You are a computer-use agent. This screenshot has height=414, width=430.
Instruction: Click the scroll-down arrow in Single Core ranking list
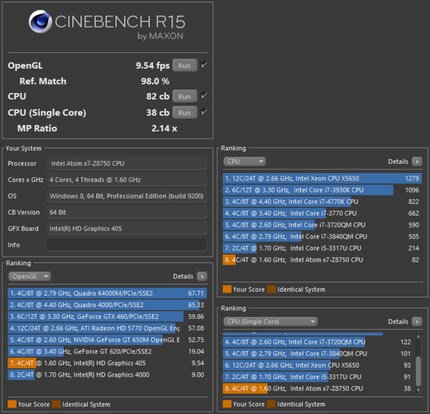418,390
